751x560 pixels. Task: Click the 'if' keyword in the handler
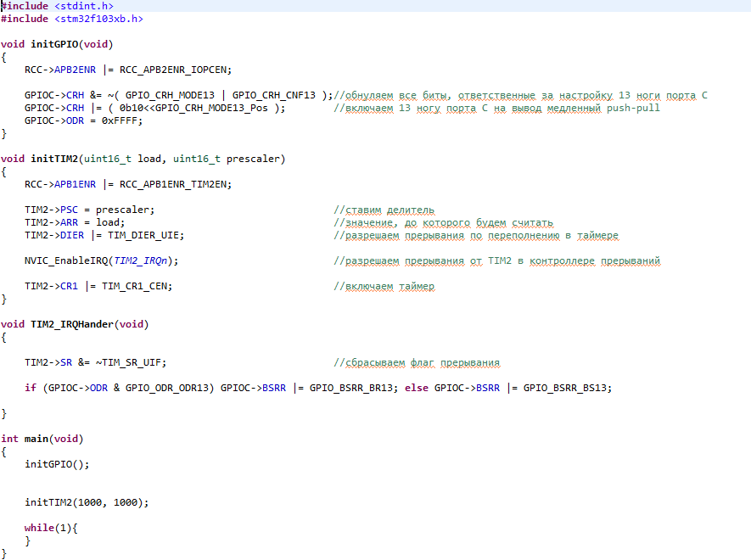point(31,388)
